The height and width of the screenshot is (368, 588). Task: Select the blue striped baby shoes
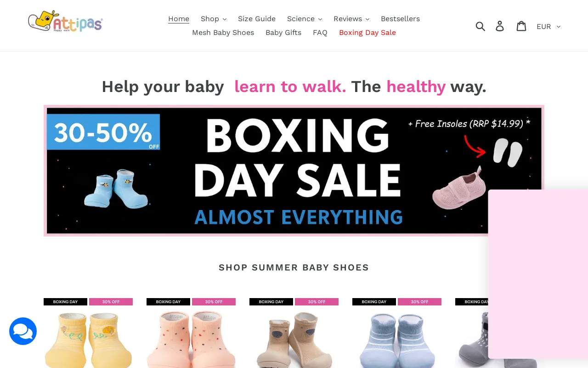tap(397, 333)
